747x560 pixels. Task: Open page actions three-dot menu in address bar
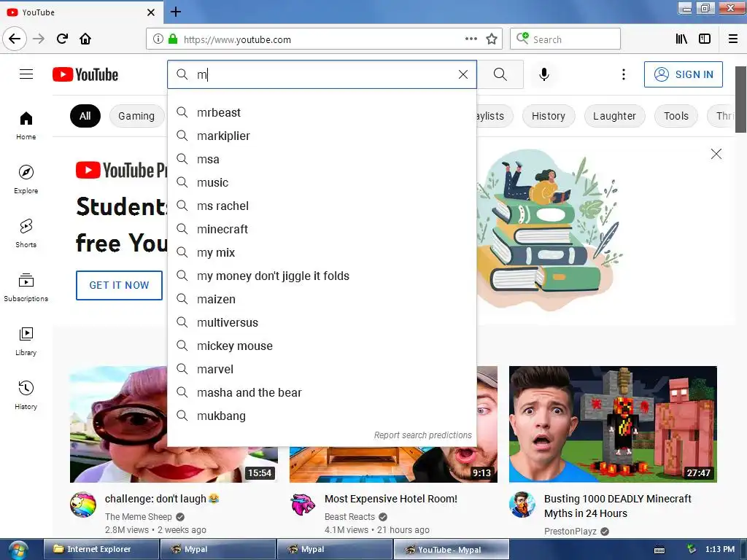click(x=471, y=39)
